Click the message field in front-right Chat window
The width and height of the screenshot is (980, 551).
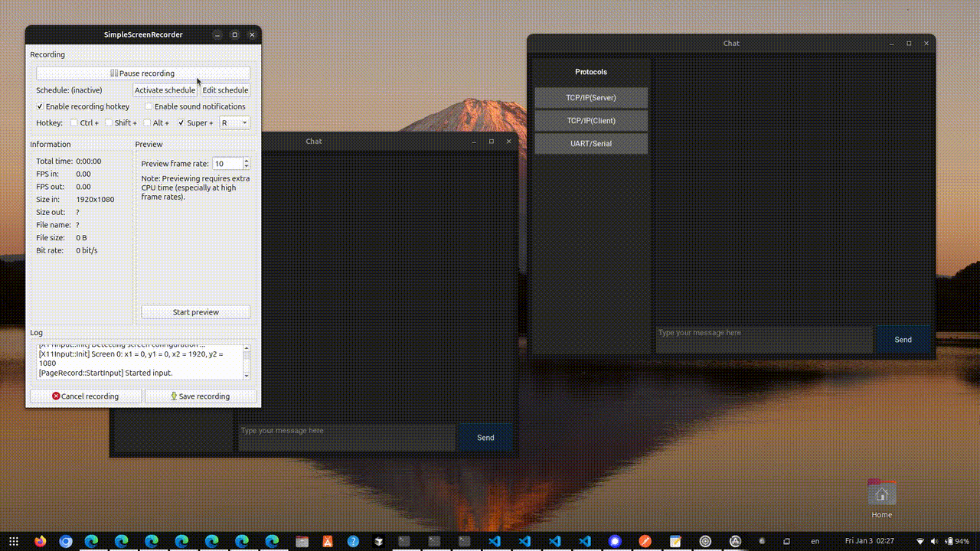click(764, 340)
